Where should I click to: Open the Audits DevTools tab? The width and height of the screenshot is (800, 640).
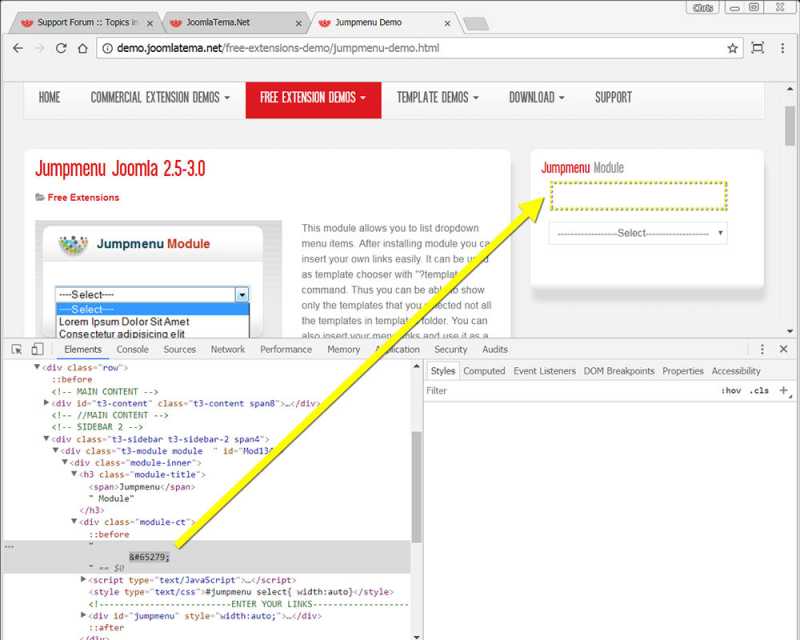click(495, 349)
